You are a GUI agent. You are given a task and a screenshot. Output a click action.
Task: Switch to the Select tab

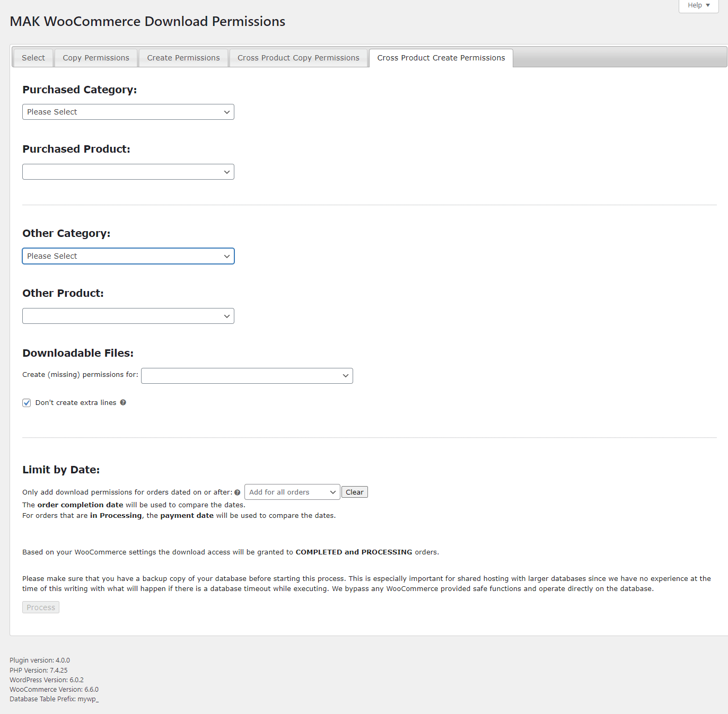33,58
